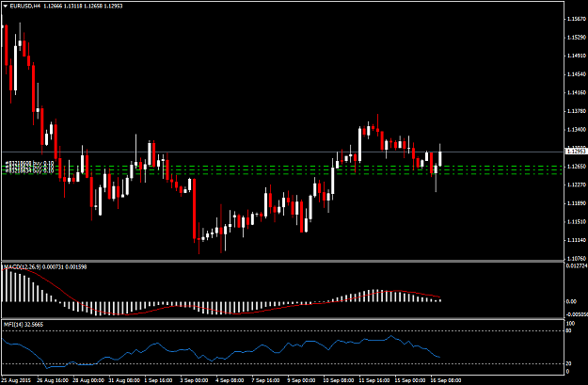The width and height of the screenshot is (588, 385).
Task: Click the 1.15670 price scale label
Action: (x=577, y=19)
